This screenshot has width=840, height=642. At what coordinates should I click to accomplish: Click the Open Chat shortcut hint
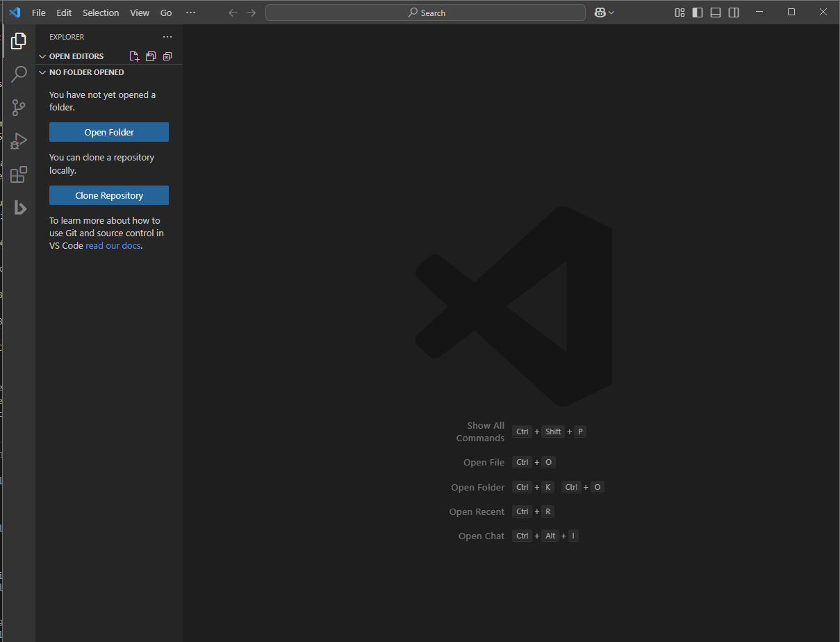[518, 536]
